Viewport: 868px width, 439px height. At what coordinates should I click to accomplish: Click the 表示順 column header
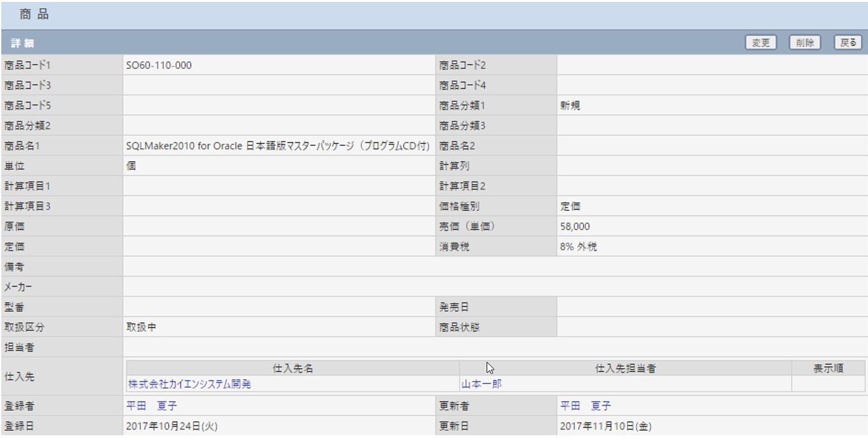[828, 369]
